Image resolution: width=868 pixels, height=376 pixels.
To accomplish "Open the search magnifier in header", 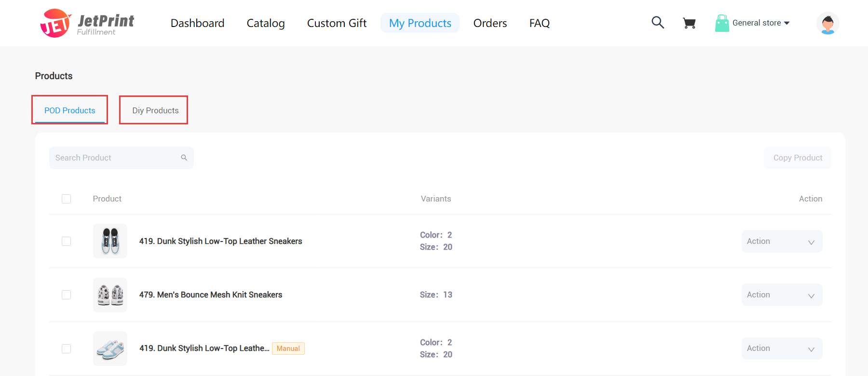I will click(658, 23).
